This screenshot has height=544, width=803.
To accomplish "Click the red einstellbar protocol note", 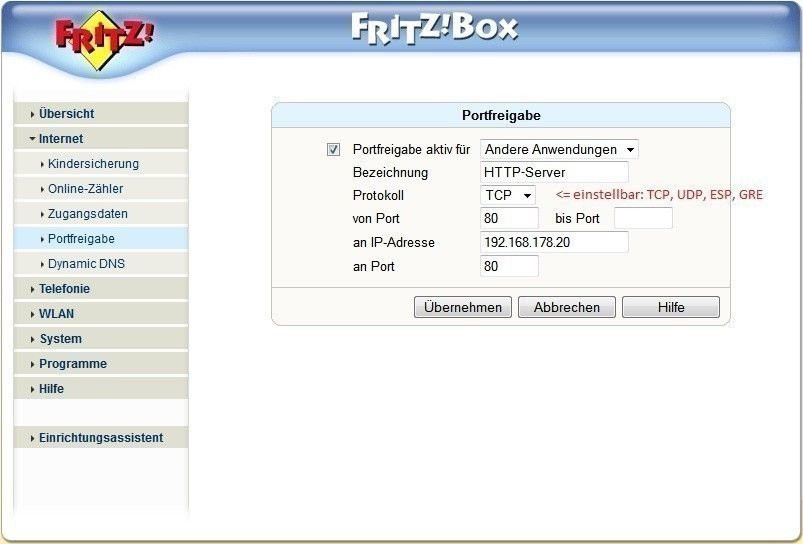I will 659,195.
